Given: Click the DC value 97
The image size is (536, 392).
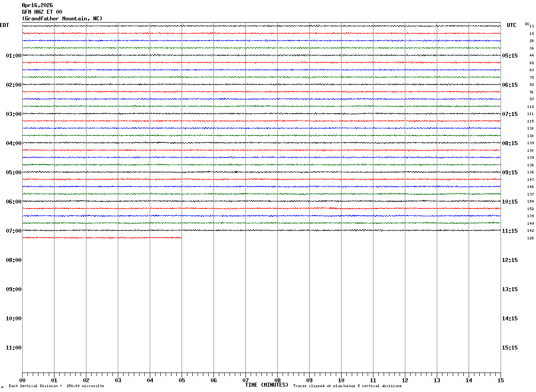Looking at the screenshot, I should [x=532, y=99].
